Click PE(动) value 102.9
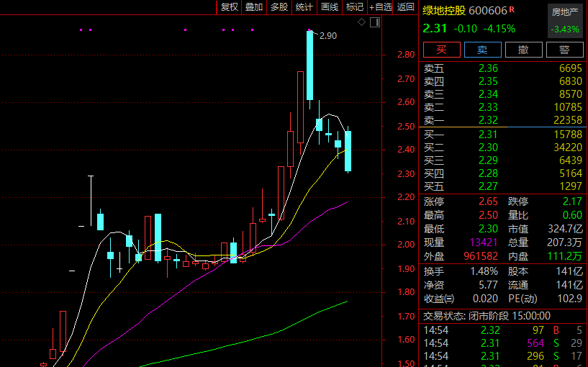This screenshot has height=367, width=588. tap(569, 299)
